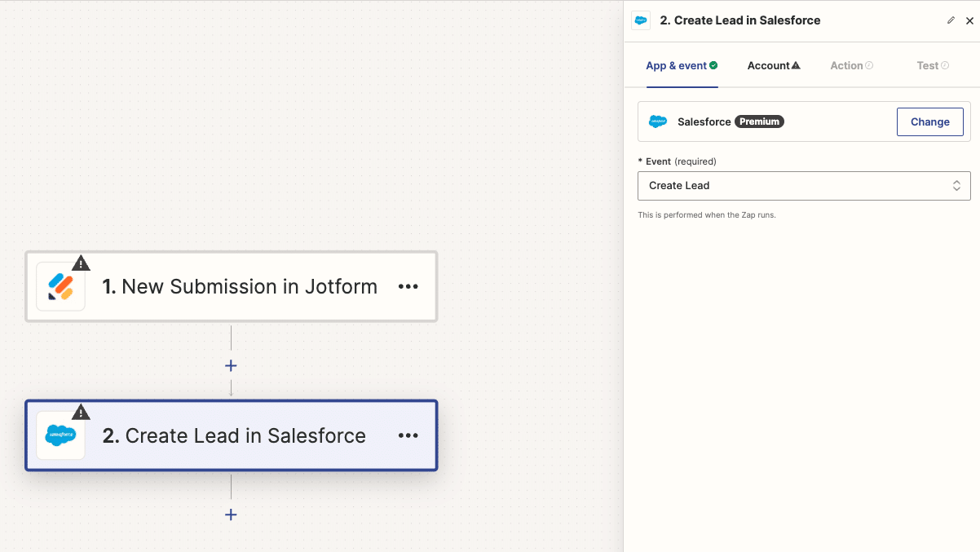This screenshot has height=552, width=980.
Task: Click the Salesforce logo beside the Premium badge
Action: 658,121
